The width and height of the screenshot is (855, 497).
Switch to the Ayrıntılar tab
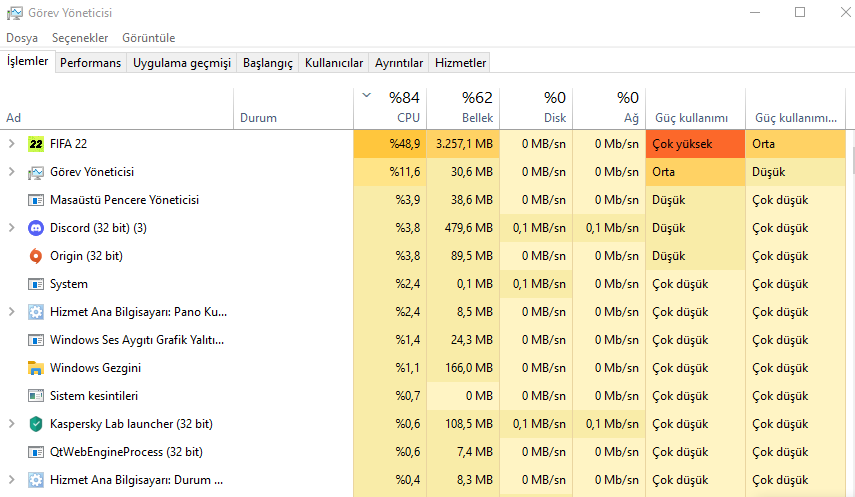399,63
